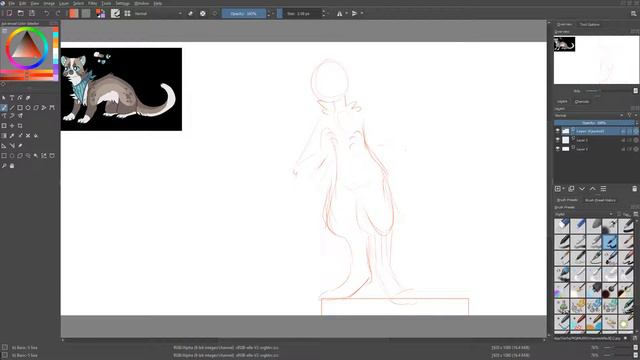Hide the bottom layer in layers list

pyautogui.click(x=558, y=149)
